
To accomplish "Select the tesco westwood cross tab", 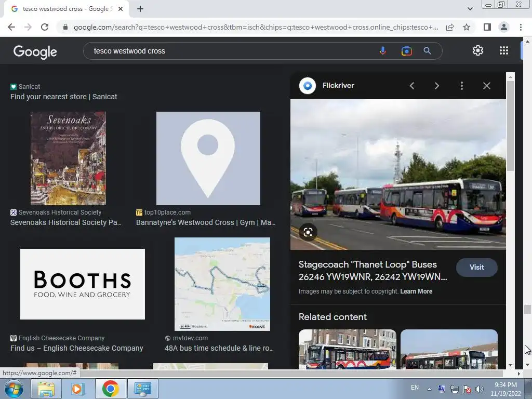I will (x=65, y=9).
